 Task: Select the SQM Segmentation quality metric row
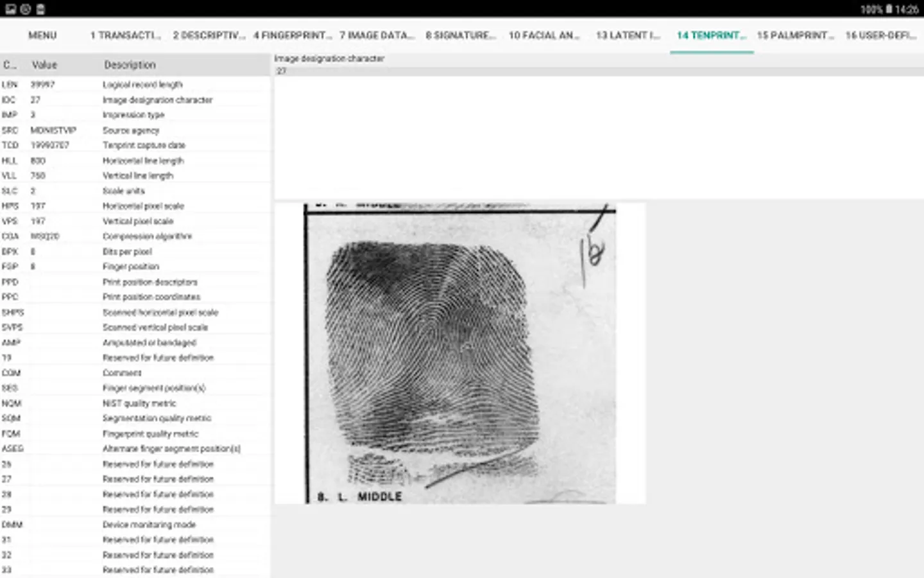[135, 418]
